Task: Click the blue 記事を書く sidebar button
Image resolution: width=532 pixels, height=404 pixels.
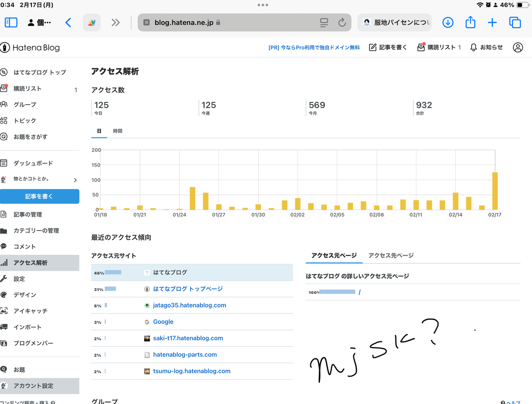Action: click(39, 196)
